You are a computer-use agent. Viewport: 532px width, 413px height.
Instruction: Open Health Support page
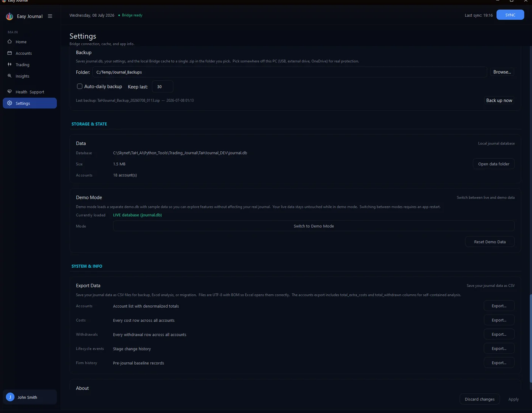[30, 92]
